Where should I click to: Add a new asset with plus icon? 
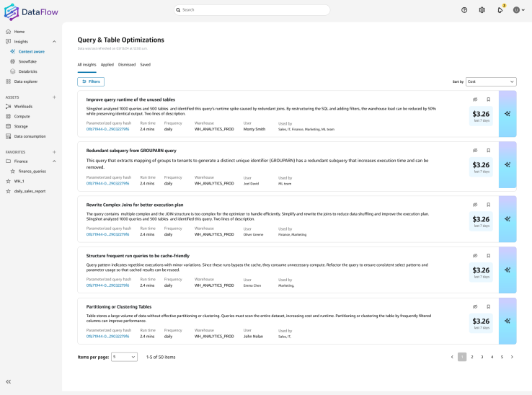click(54, 97)
